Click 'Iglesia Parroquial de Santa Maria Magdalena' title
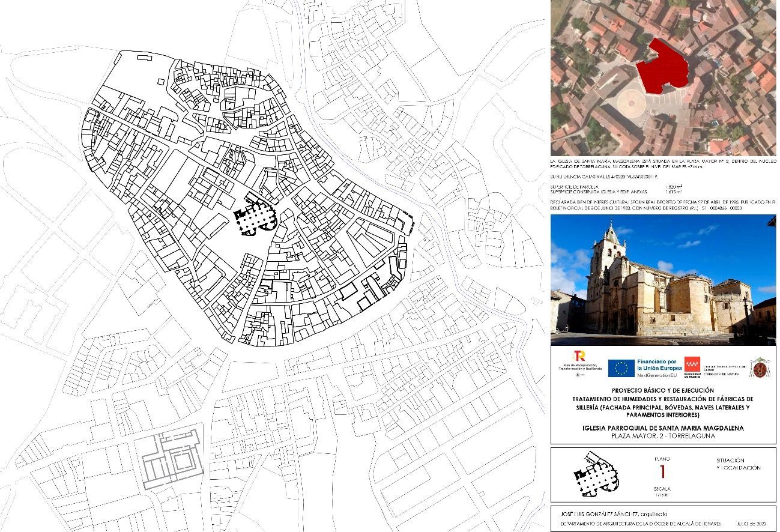Viewport: 780px width, 532px height. click(x=663, y=428)
